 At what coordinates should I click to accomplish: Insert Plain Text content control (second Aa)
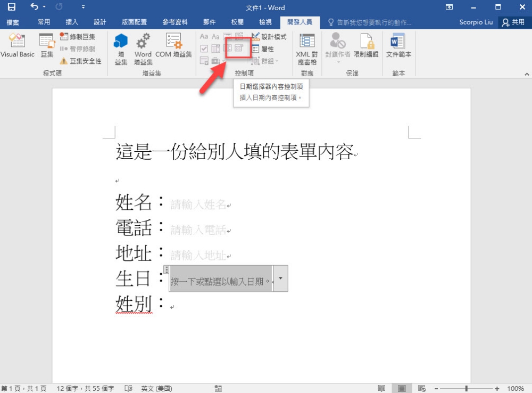[215, 36]
